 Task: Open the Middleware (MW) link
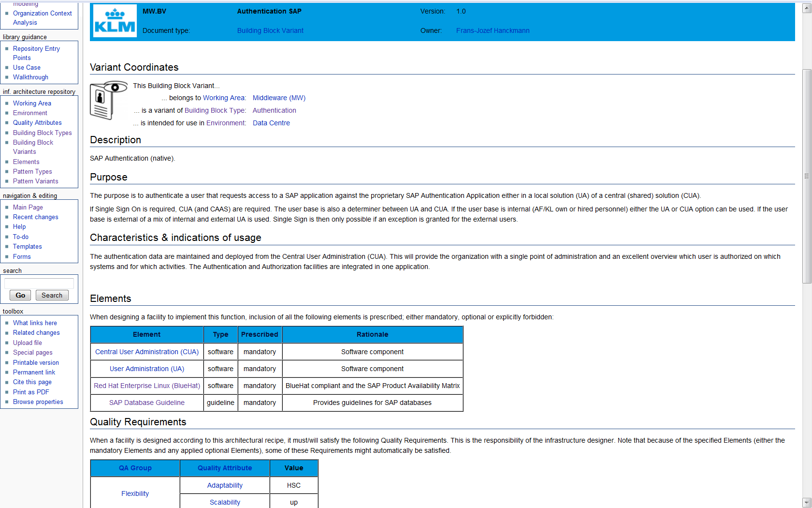pyautogui.click(x=279, y=98)
